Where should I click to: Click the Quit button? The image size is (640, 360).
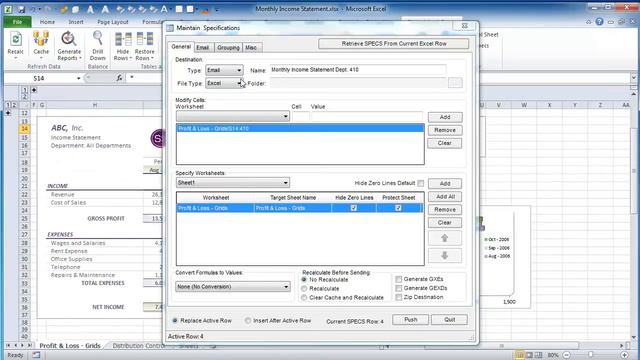tap(449, 320)
